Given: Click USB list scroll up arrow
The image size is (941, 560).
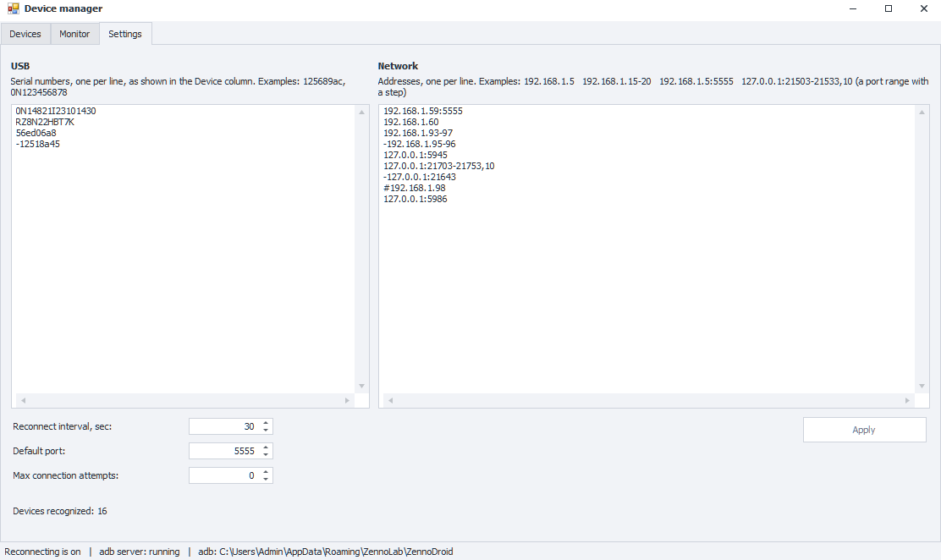Looking at the screenshot, I should tap(362, 113).
